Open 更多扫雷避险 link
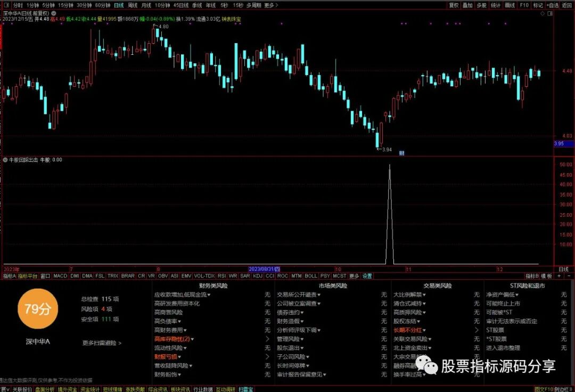Screen dimensions: 575x392 102,343
